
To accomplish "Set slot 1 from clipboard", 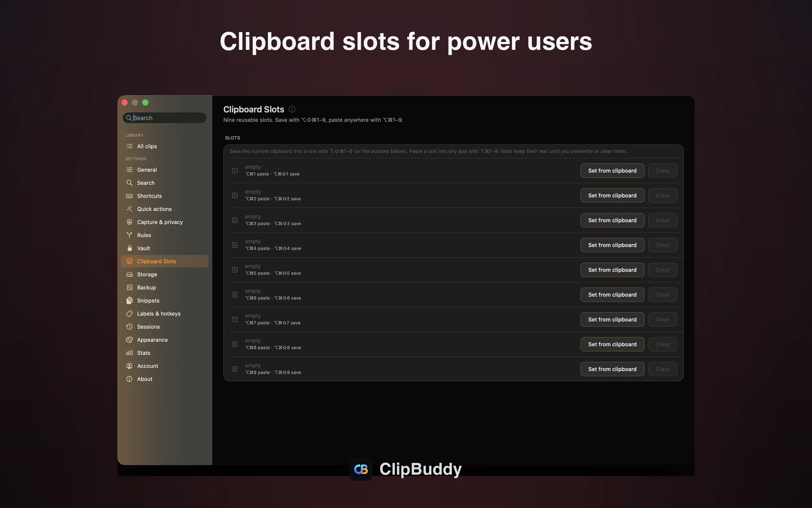I will pyautogui.click(x=612, y=171).
